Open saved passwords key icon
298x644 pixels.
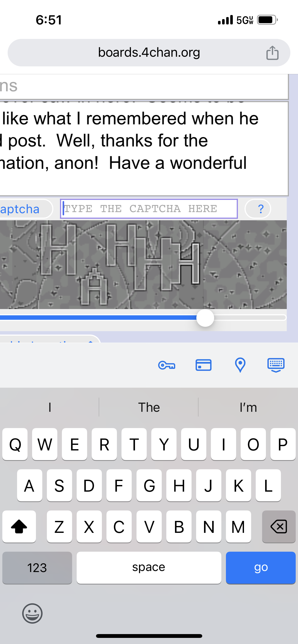tap(167, 365)
